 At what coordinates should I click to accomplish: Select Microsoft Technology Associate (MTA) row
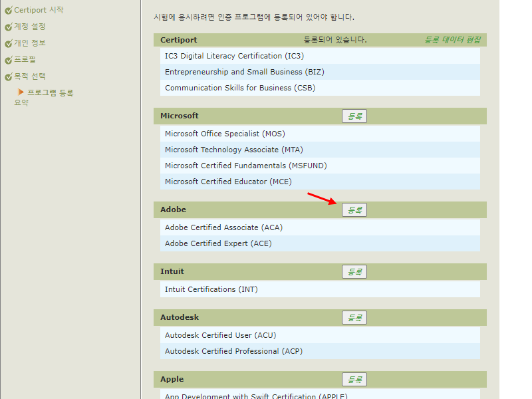(320, 150)
